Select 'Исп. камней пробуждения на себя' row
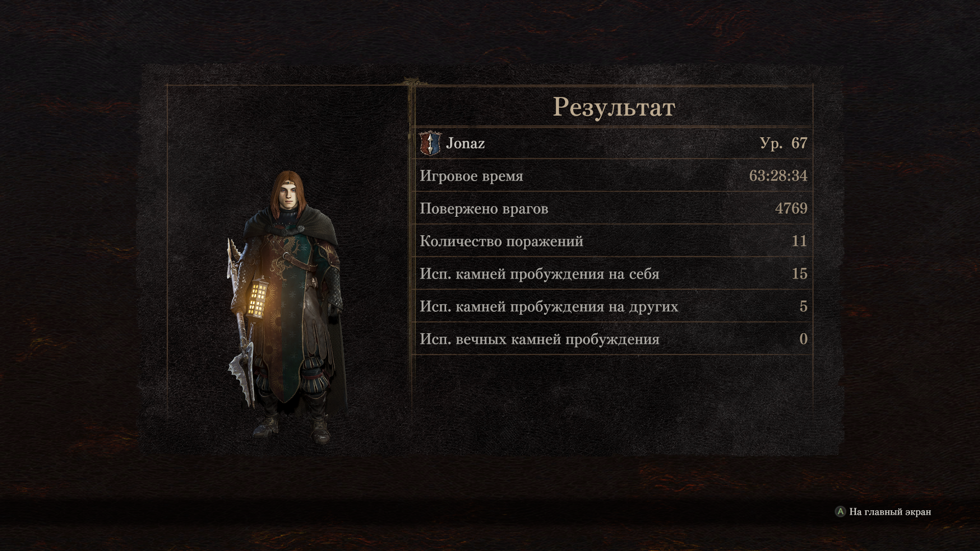Image resolution: width=980 pixels, height=551 pixels. [614, 273]
